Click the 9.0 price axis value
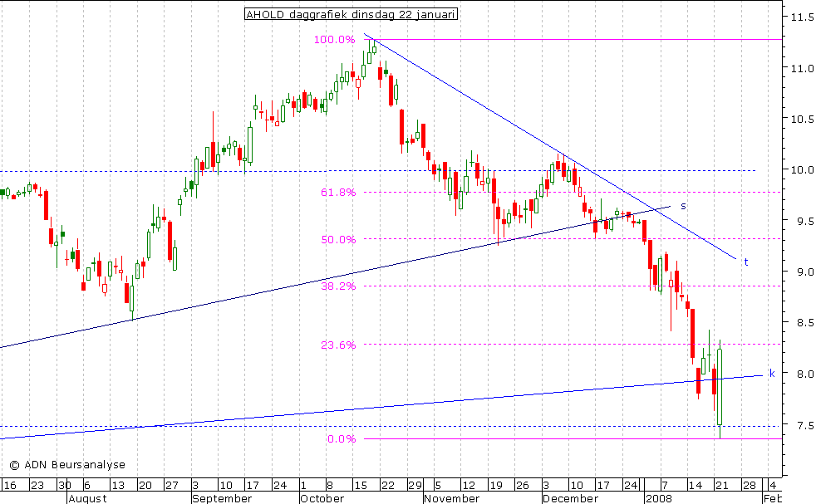Image resolution: width=816 pixels, height=504 pixels. pyautogui.click(x=804, y=272)
